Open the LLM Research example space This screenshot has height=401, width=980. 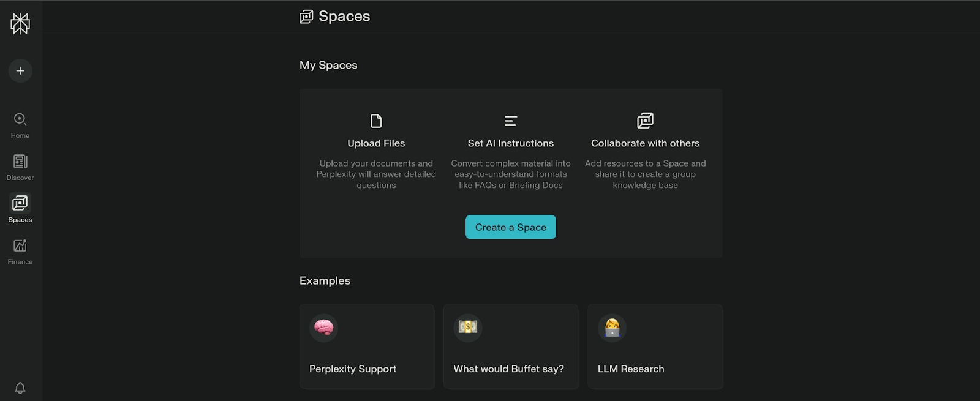tap(655, 347)
